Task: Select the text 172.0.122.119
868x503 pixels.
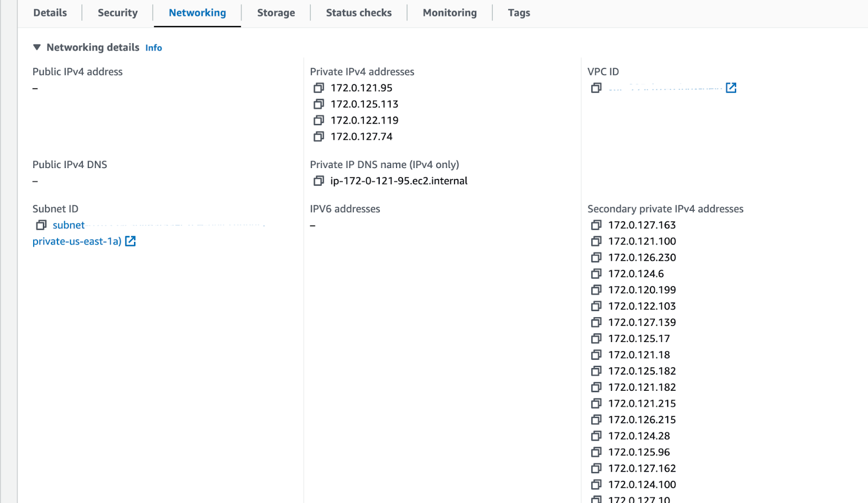Action: pos(365,120)
